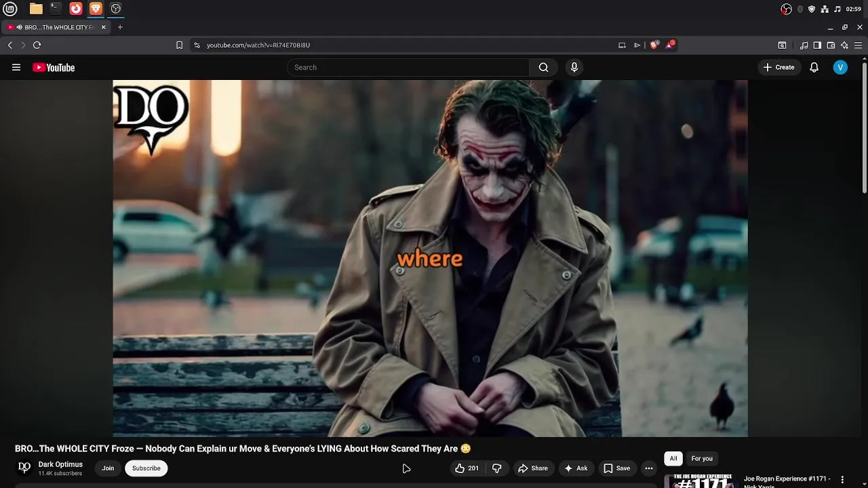Open the Brave Wallet icon
Viewport: 868px width, 488px height.
tap(831, 45)
